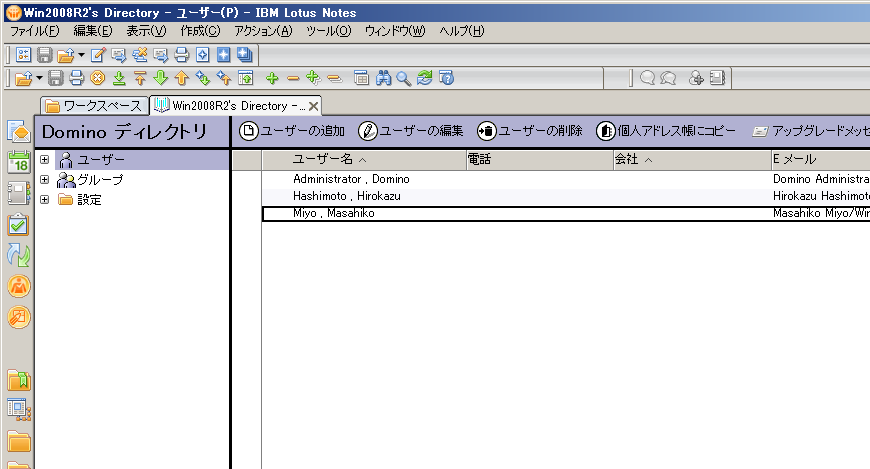This screenshot has height=469, width=870.
Task: Open the Replication arrows sidebar icon
Action: pos(19,255)
